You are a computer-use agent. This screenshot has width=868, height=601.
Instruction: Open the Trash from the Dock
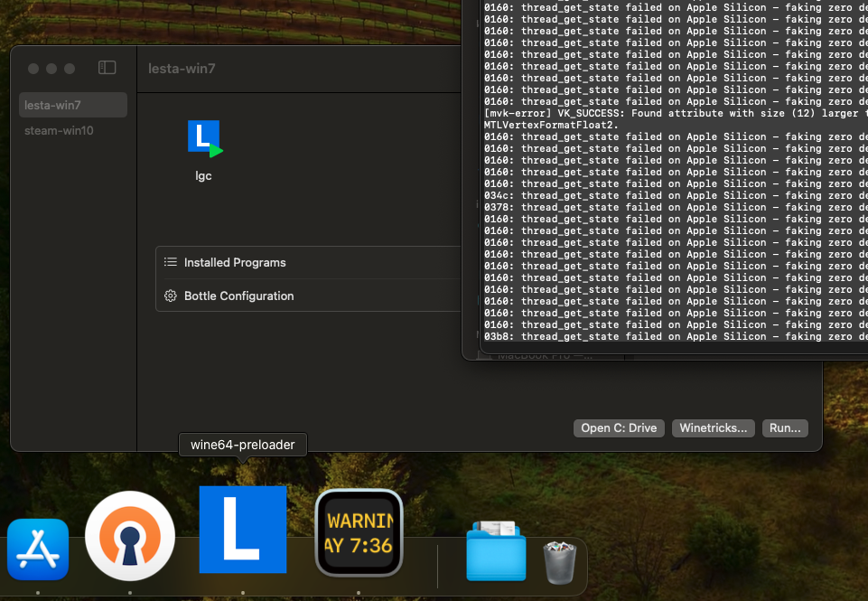click(559, 561)
